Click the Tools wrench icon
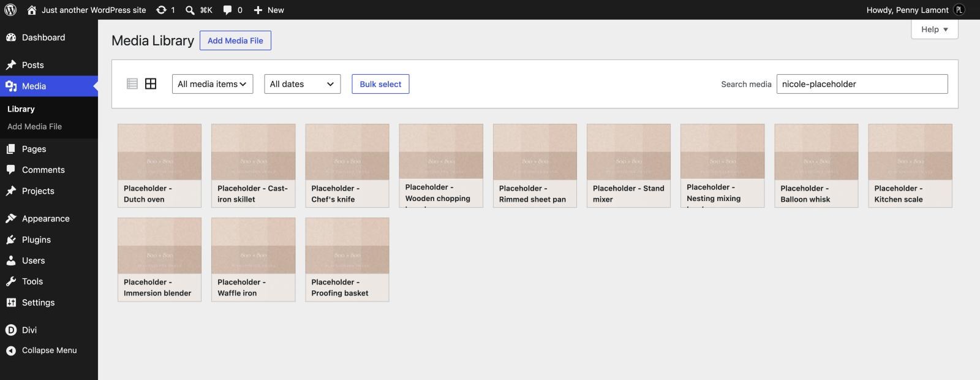The width and height of the screenshot is (980, 380). click(x=11, y=281)
